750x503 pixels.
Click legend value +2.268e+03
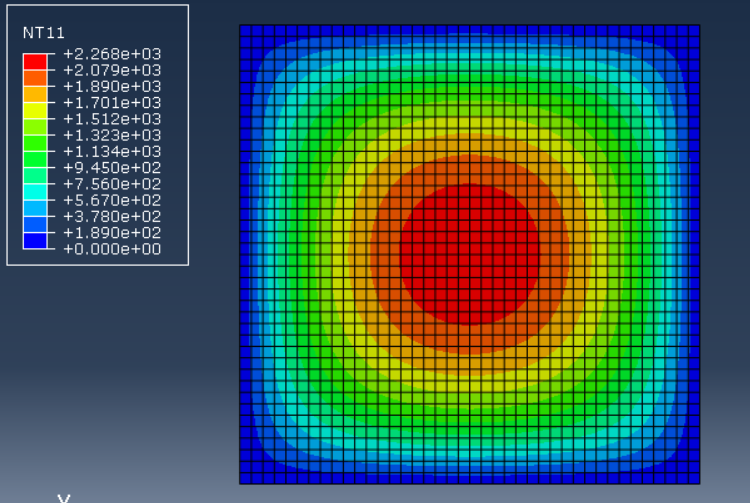(x=112, y=54)
